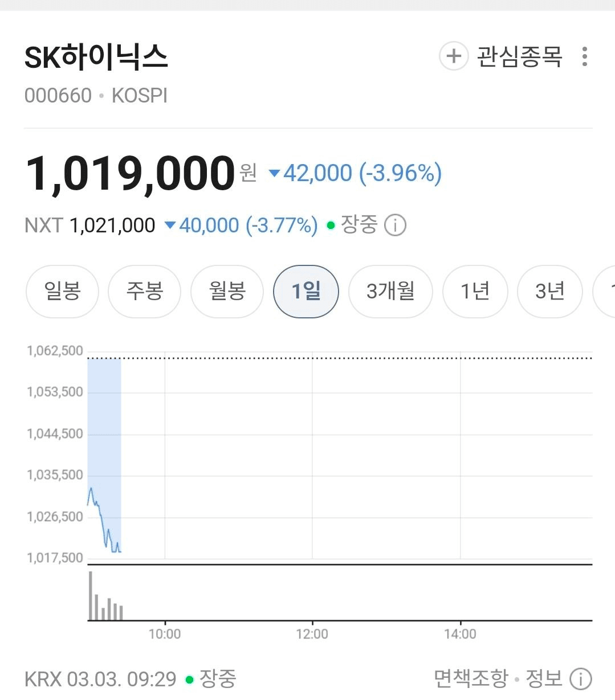Click the green status dot beside NXT 장중
This screenshot has height=700, width=615.
click(331, 226)
